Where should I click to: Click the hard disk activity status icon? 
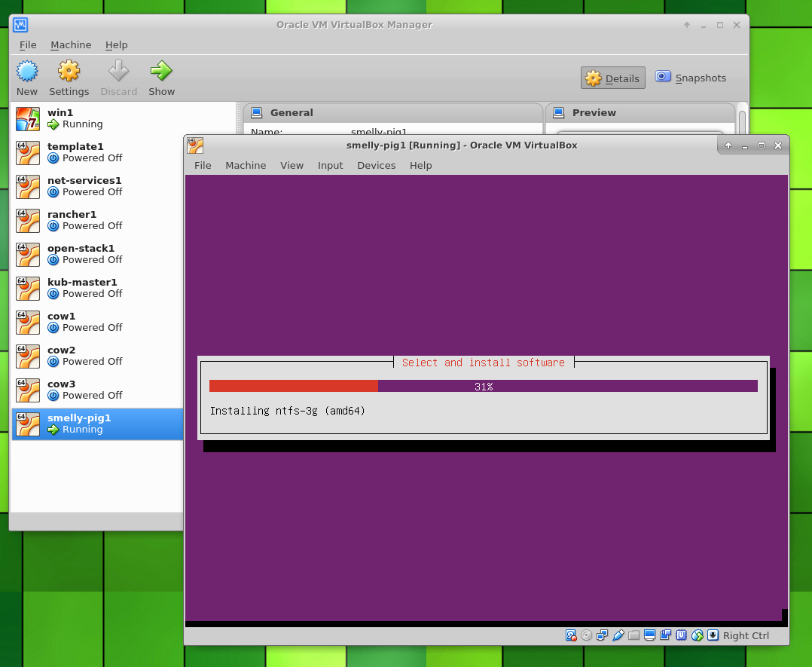pyautogui.click(x=571, y=635)
